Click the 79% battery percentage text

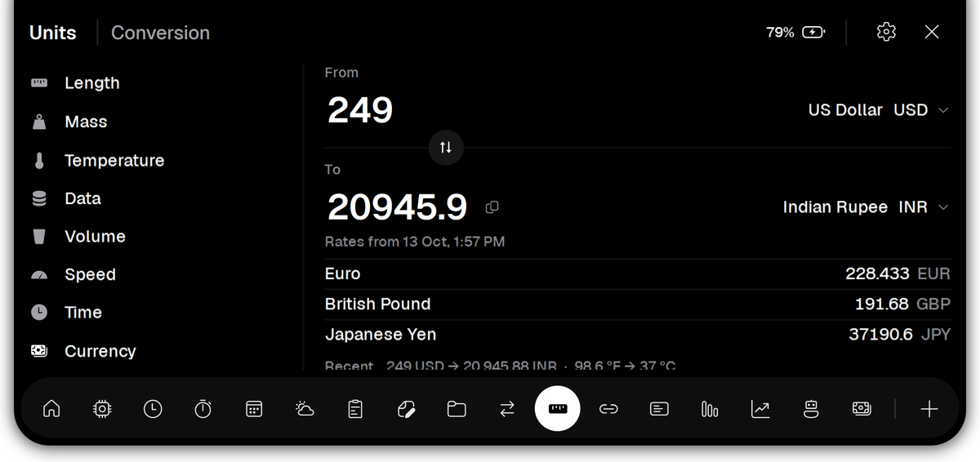(780, 33)
